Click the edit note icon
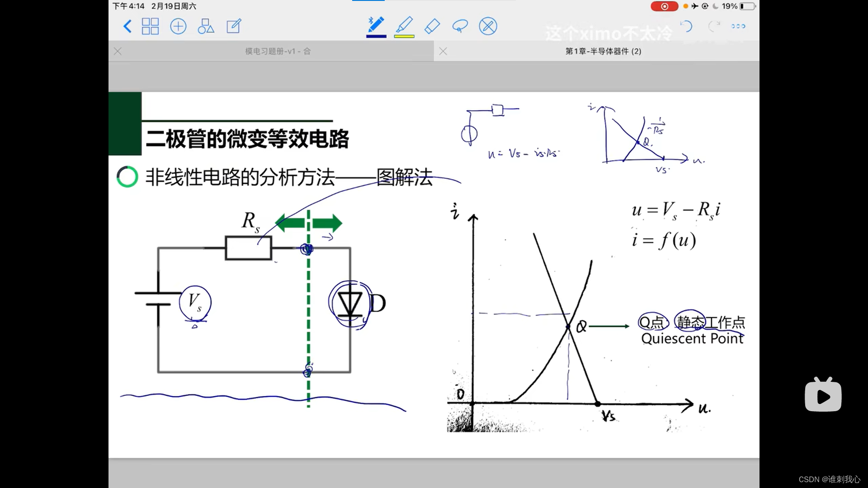 [x=234, y=26]
